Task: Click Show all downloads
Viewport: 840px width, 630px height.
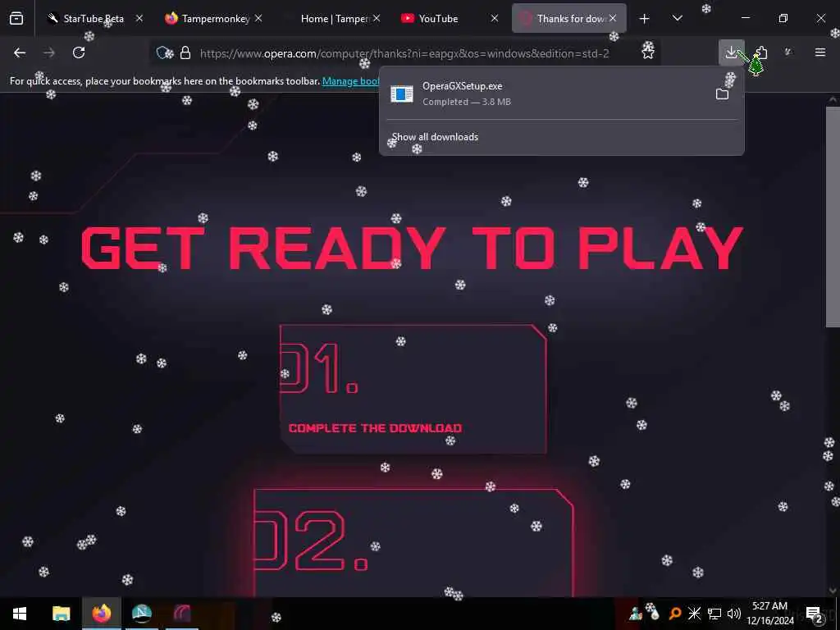Action: [x=435, y=137]
